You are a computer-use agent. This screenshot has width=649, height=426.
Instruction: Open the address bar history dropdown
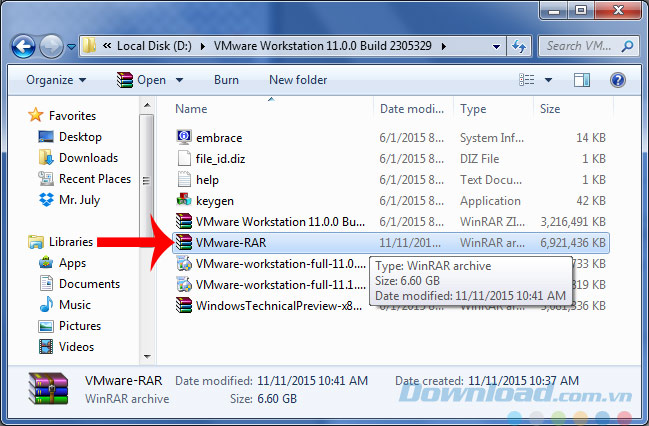click(496, 46)
